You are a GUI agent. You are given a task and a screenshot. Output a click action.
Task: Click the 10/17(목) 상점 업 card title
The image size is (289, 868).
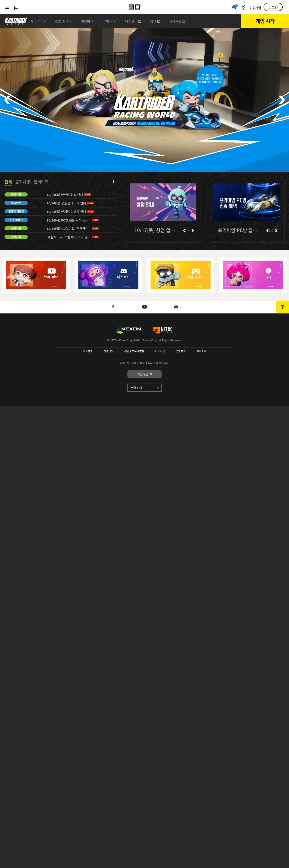(x=155, y=231)
